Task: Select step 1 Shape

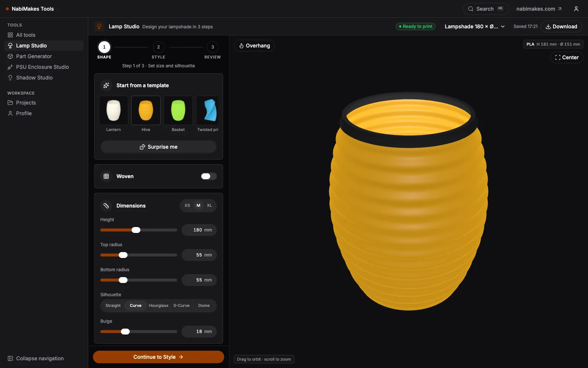Action: 104,47
